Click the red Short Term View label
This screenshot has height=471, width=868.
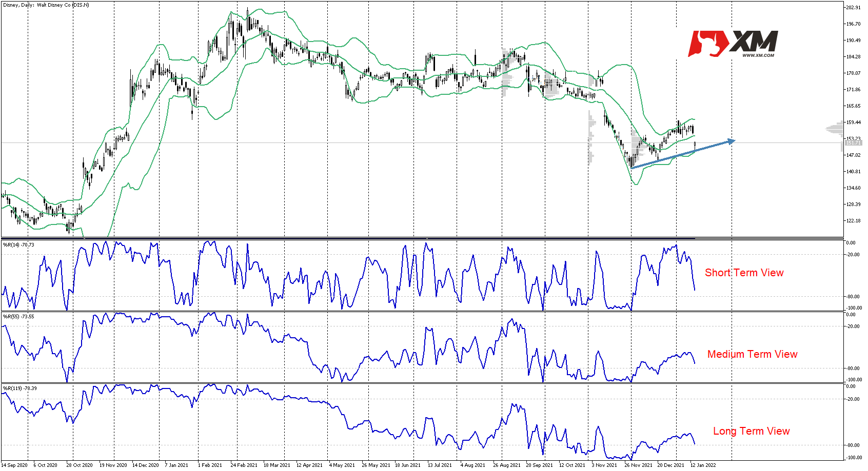pos(744,273)
